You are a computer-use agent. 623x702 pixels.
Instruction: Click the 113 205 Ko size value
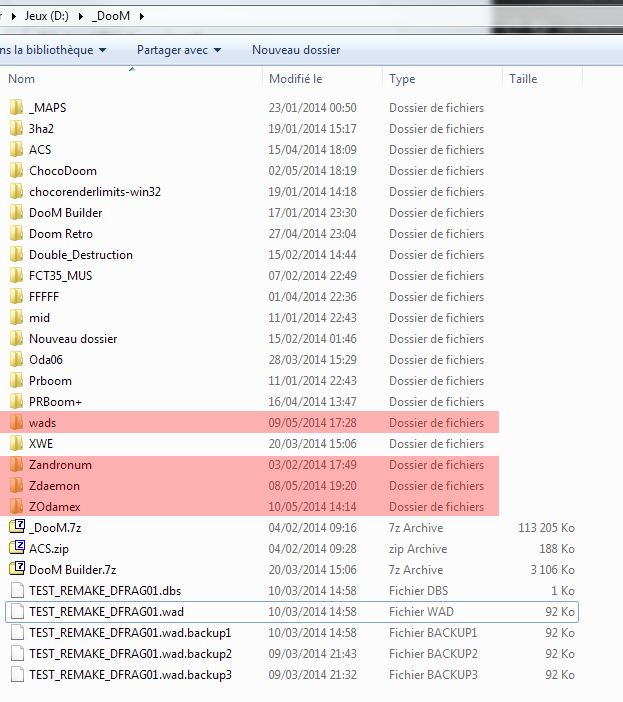(x=546, y=528)
